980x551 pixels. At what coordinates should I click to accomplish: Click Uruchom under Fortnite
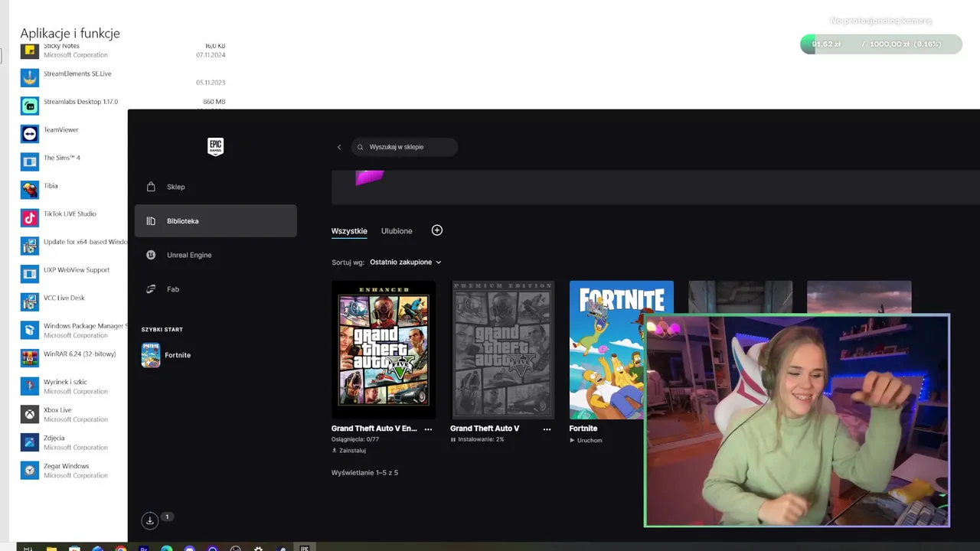point(586,440)
